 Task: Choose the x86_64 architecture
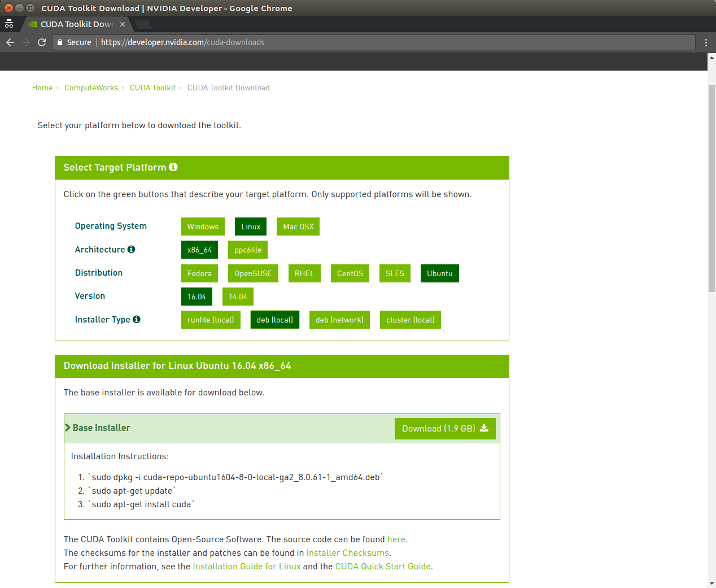[199, 250]
